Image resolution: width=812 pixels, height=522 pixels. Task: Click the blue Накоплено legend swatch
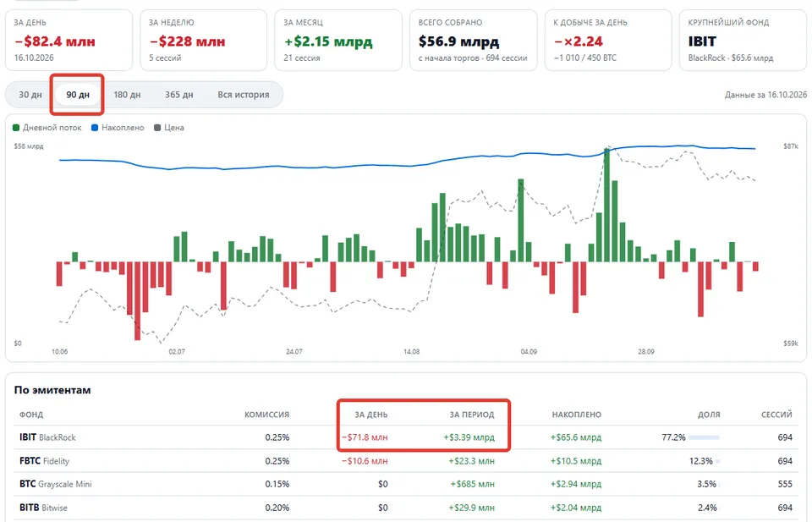(95, 128)
